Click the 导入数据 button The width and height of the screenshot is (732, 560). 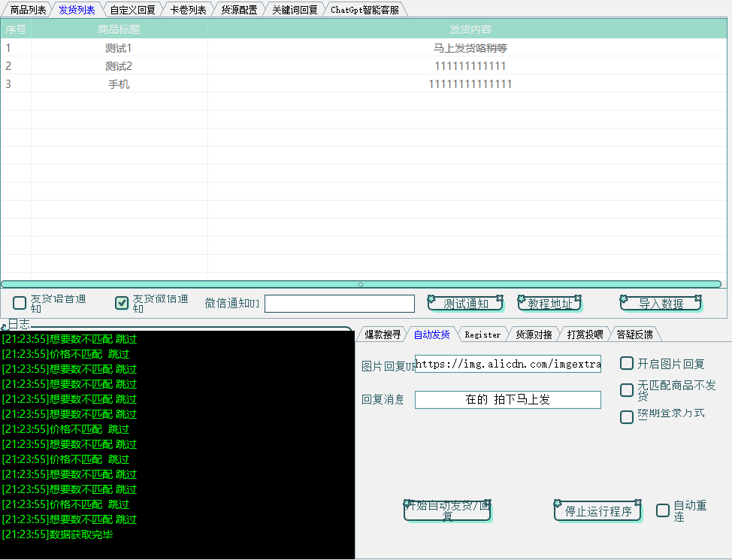pos(661,303)
